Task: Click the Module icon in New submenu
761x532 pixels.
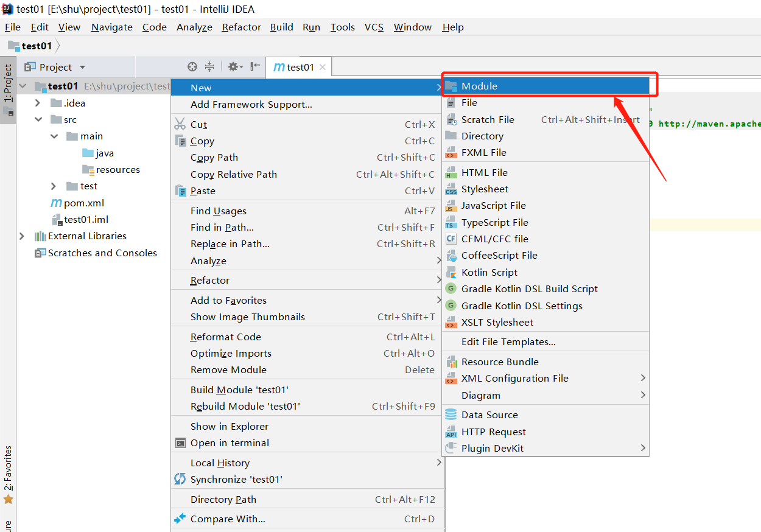Action: click(x=451, y=86)
